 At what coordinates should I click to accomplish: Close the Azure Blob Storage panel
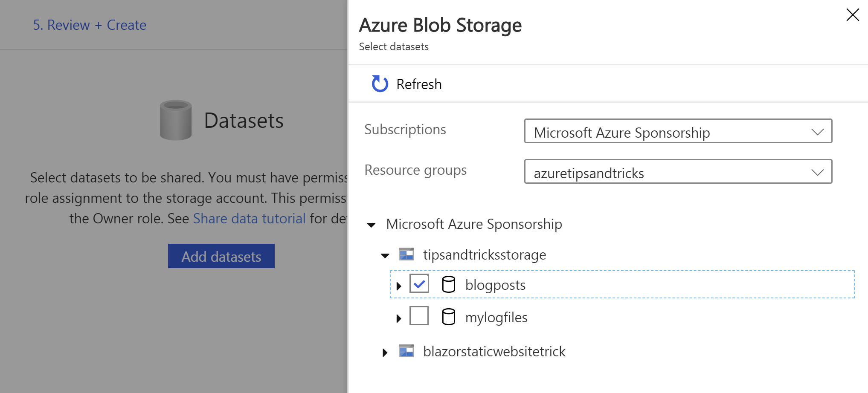(852, 15)
